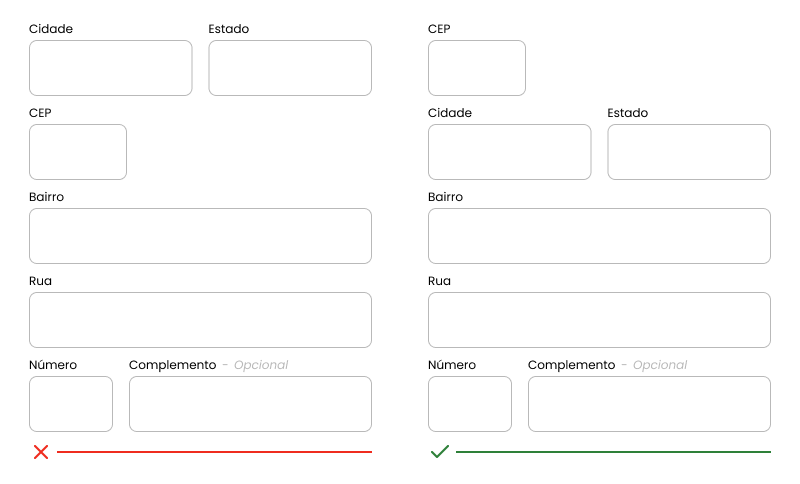Select the Complemento field in right form

click(649, 404)
